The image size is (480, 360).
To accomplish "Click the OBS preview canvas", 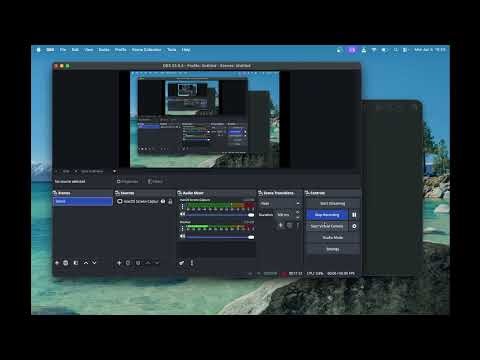I will click(x=205, y=119).
